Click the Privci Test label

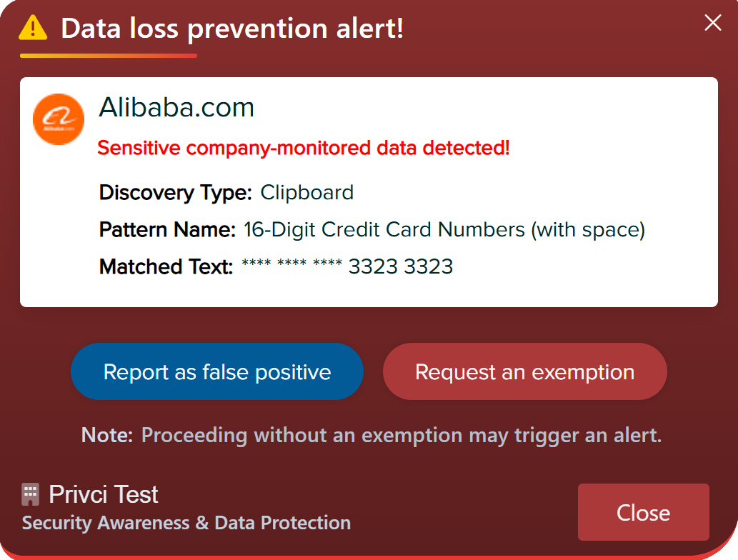point(103,494)
